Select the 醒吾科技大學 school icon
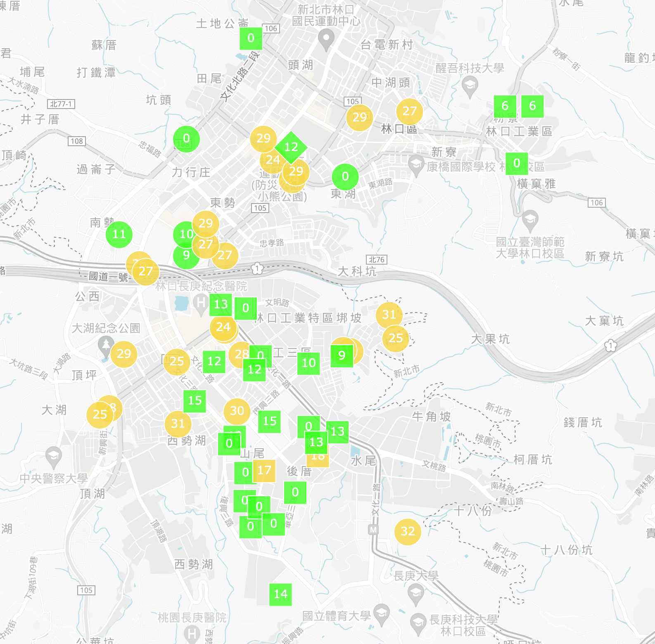Viewport: 655px width, 644px height. [x=470, y=88]
